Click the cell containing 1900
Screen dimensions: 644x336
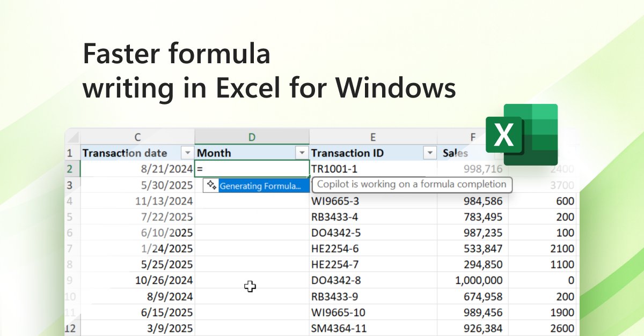(x=543, y=312)
